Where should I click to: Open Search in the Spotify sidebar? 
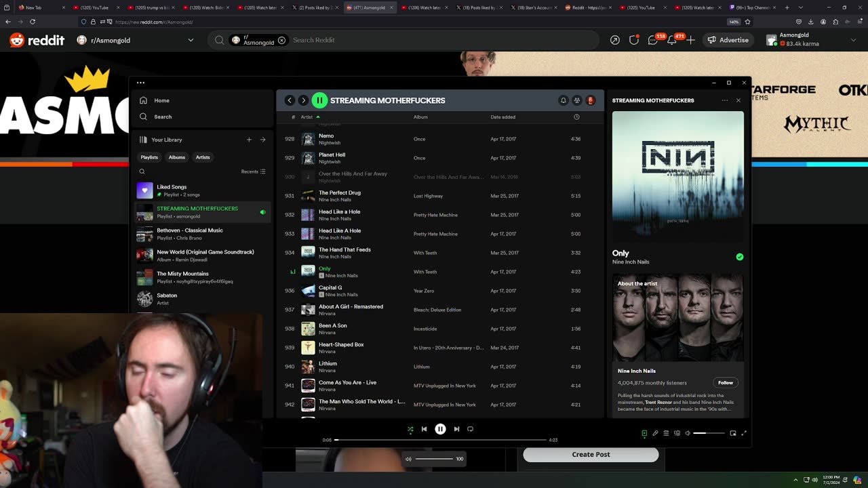155,117
